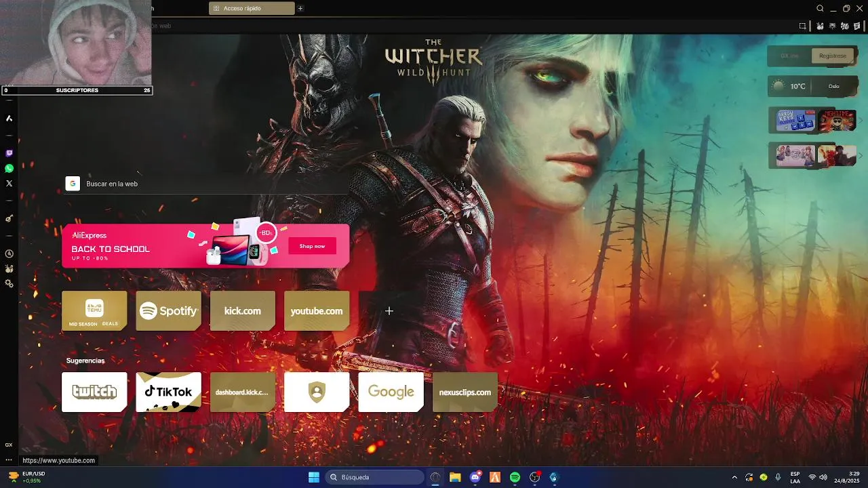868x488 pixels.
Task: Take a snapshot with the capture icon
Action: point(802,26)
